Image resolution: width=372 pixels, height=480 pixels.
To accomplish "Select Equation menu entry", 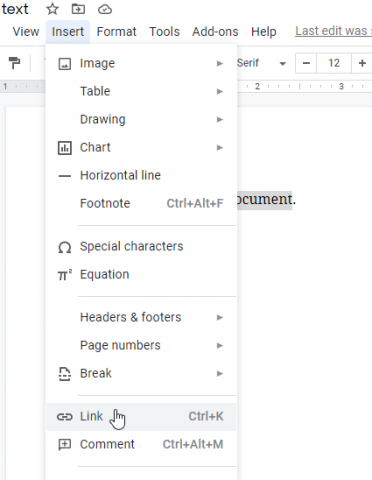I will click(x=141, y=275).
